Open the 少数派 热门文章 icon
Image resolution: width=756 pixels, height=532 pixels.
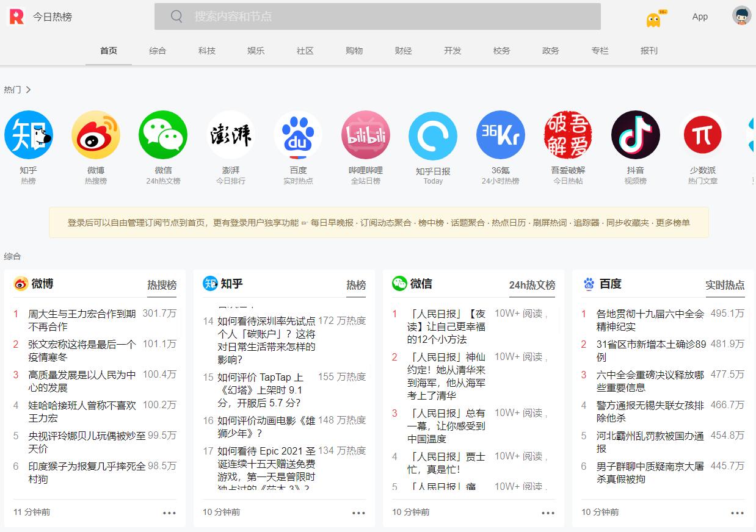[x=703, y=135]
